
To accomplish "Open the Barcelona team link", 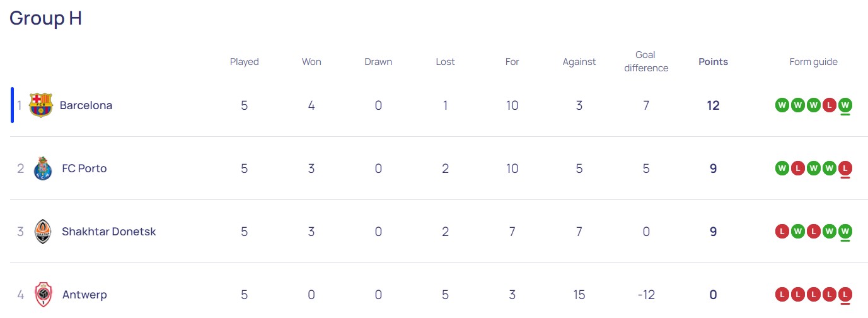I will pos(86,105).
